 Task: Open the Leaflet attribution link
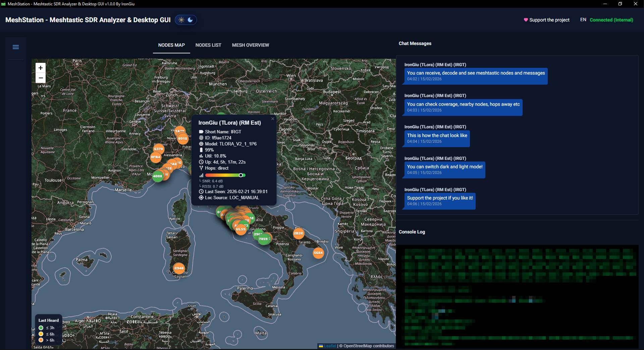(x=330, y=346)
